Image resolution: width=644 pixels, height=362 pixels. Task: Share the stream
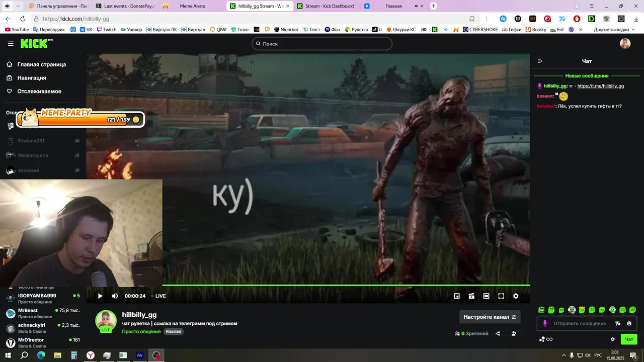[x=498, y=333]
